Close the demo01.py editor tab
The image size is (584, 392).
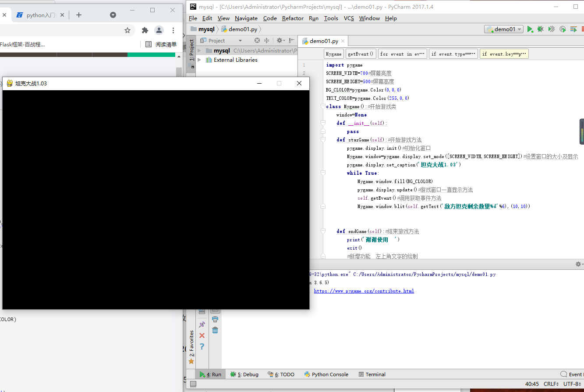coord(343,41)
